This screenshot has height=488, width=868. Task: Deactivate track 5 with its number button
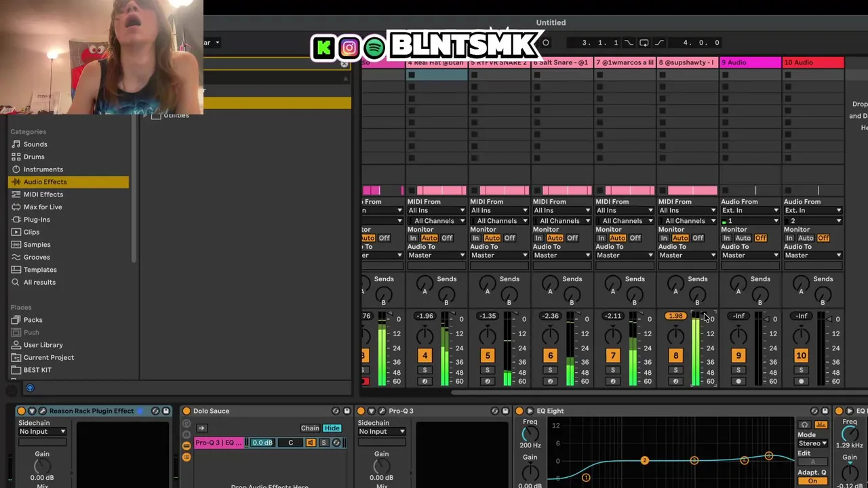tap(488, 355)
